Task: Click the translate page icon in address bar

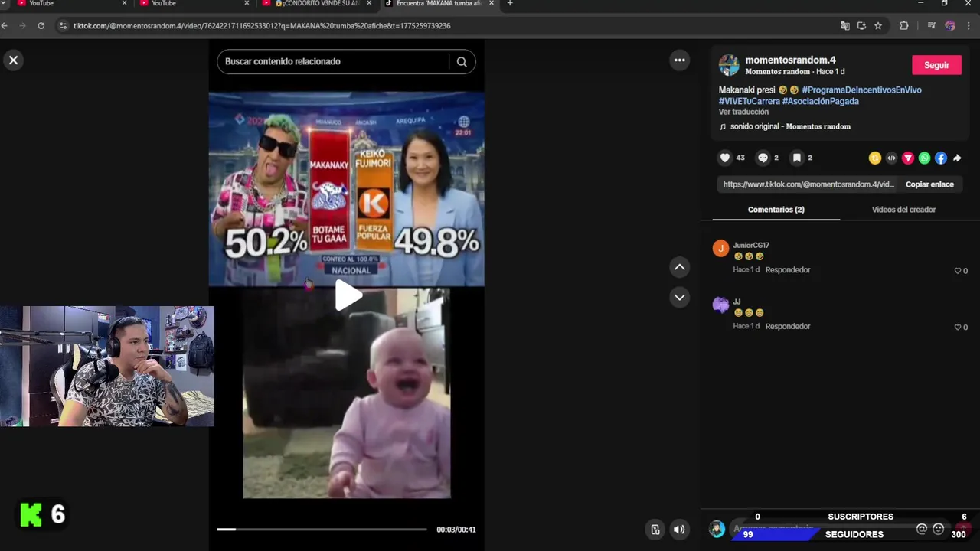Action: [x=844, y=26]
